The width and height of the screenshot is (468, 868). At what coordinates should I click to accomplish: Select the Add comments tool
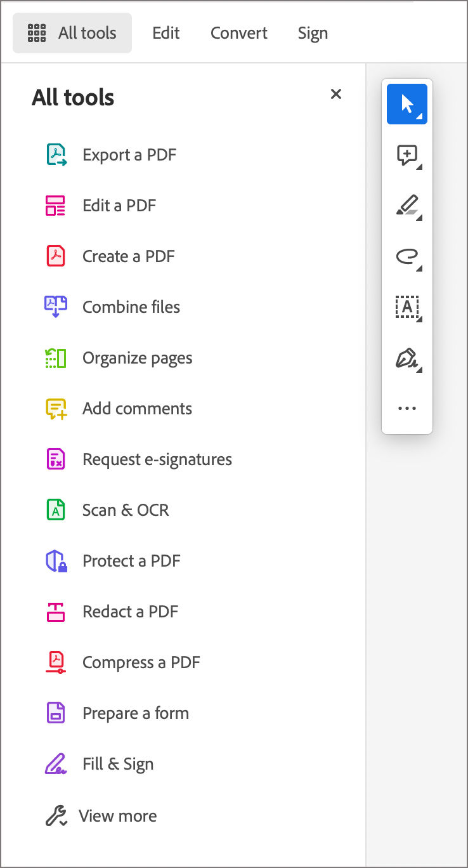137,408
